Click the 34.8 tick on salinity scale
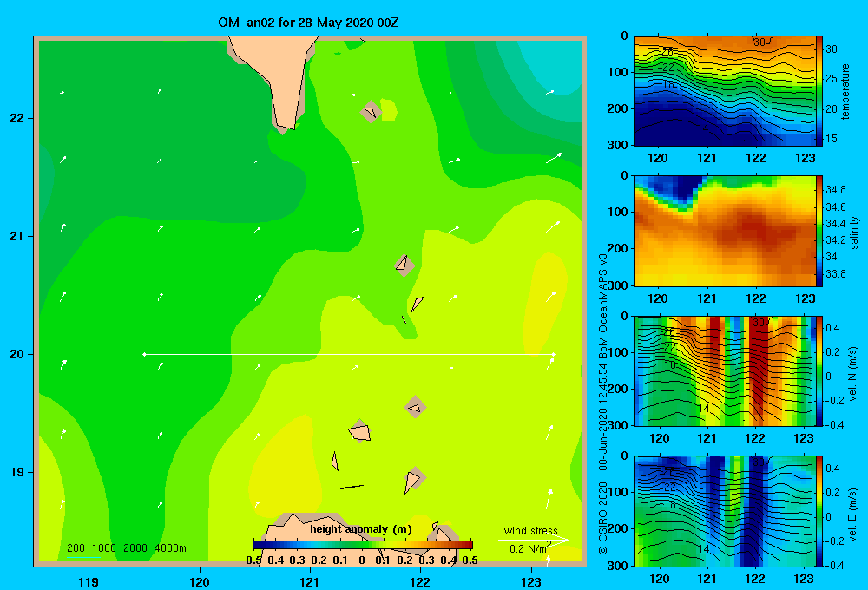Image resolution: width=868 pixels, height=590 pixels. (x=835, y=190)
